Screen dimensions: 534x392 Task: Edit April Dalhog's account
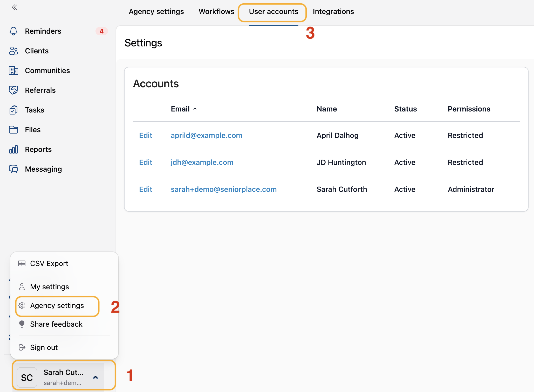[x=146, y=135]
